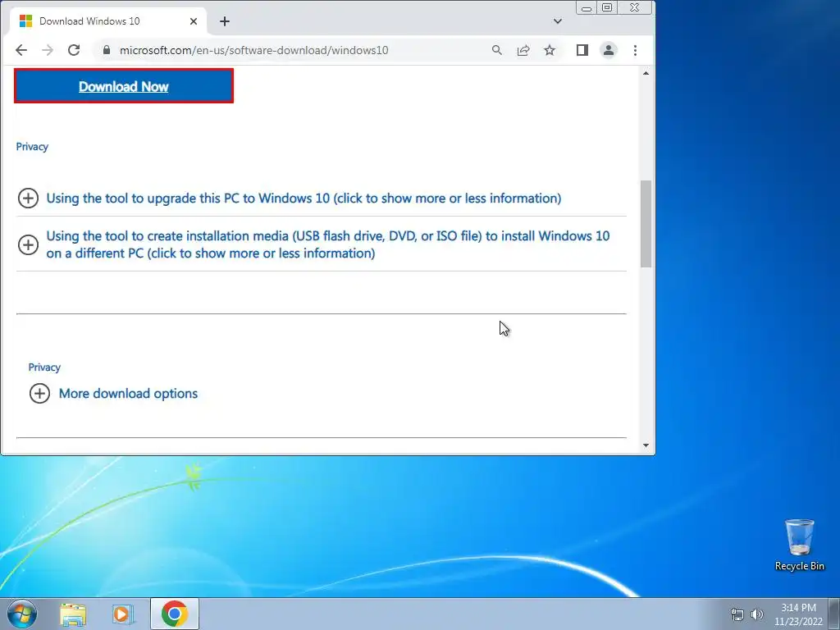Minimize the Chrome window

[x=587, y=7]
